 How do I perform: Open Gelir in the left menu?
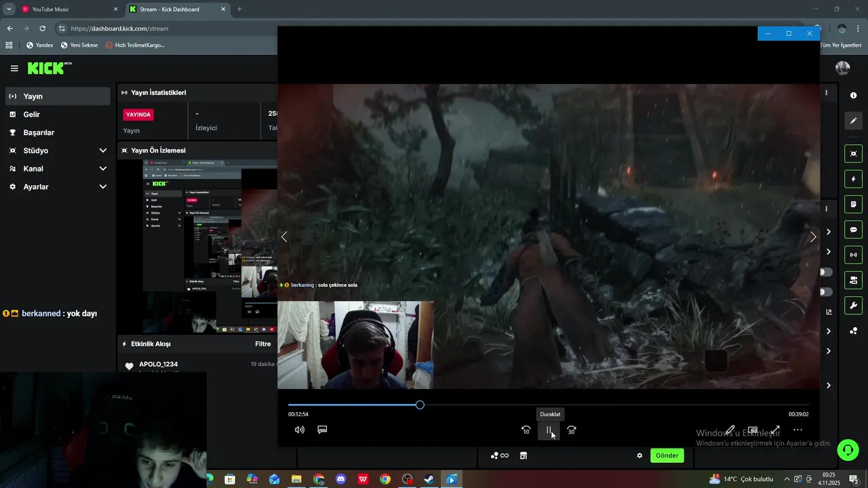[58, 115]
